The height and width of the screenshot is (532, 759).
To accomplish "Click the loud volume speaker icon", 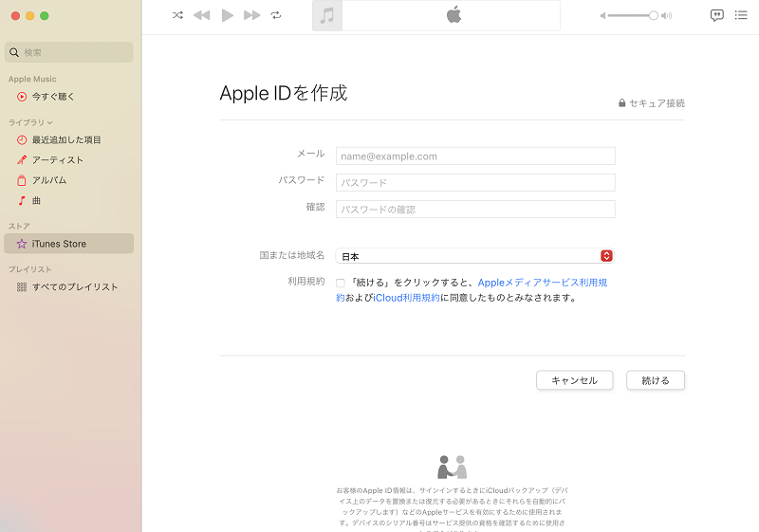I will pyautogui.click(x=667, y=15).
